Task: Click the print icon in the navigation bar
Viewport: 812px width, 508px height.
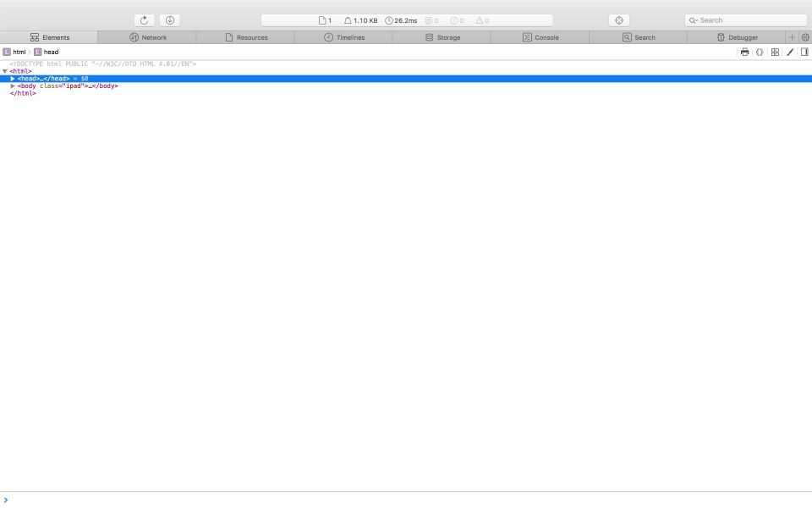Action: pos(744,52)
